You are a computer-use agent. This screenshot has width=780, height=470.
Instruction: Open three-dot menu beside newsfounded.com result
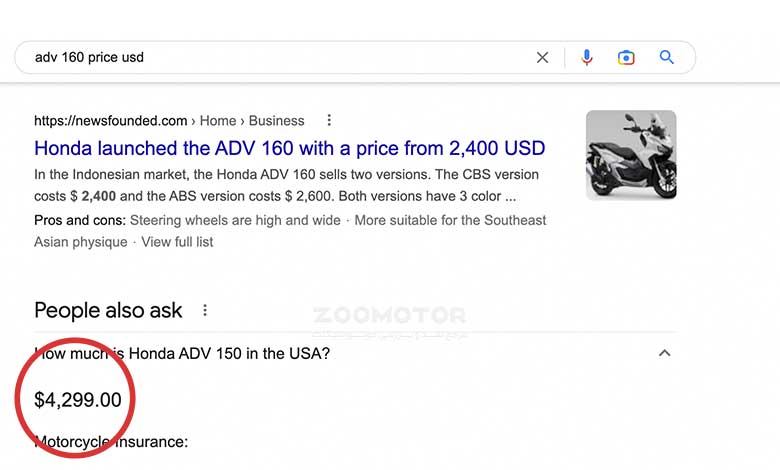pos(329,120)
